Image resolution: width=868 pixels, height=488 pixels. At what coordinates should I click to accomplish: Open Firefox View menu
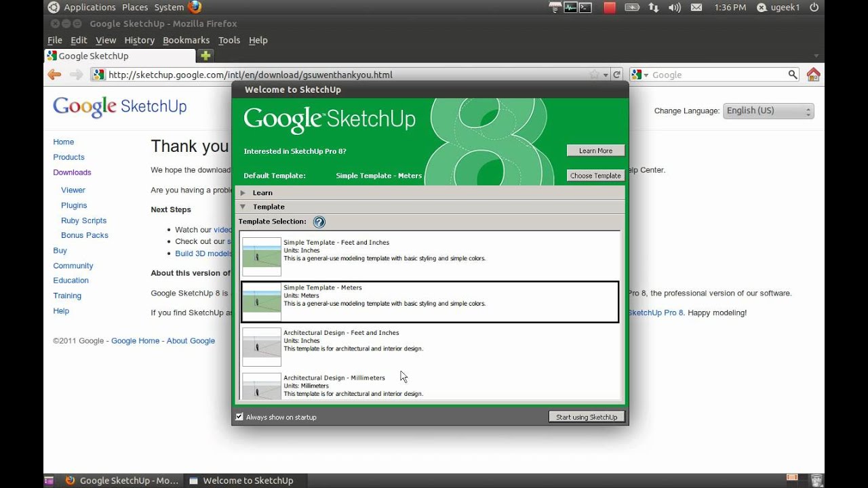tap(106, 40)
